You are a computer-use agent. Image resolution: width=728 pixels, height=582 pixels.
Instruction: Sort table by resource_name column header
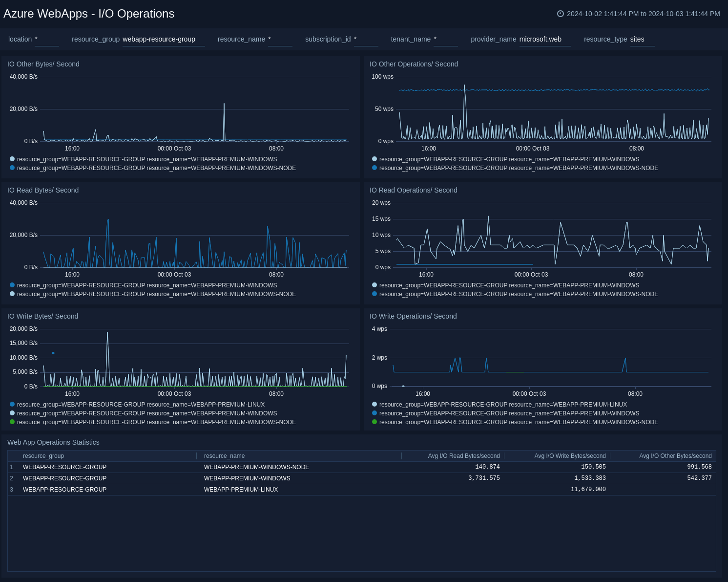click(225, 456)
